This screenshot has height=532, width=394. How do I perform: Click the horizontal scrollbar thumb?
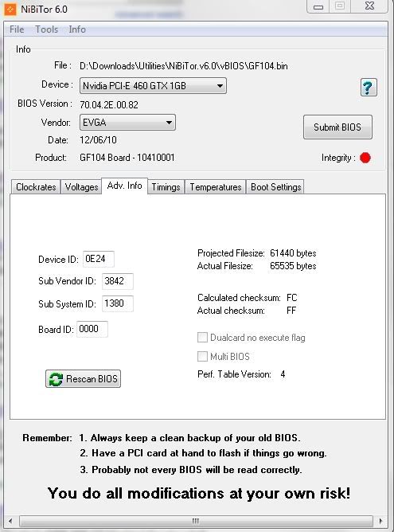196,521
